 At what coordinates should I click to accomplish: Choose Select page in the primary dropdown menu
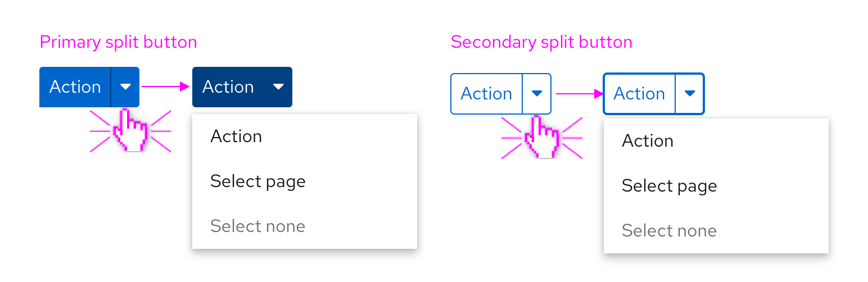[257, 181]
